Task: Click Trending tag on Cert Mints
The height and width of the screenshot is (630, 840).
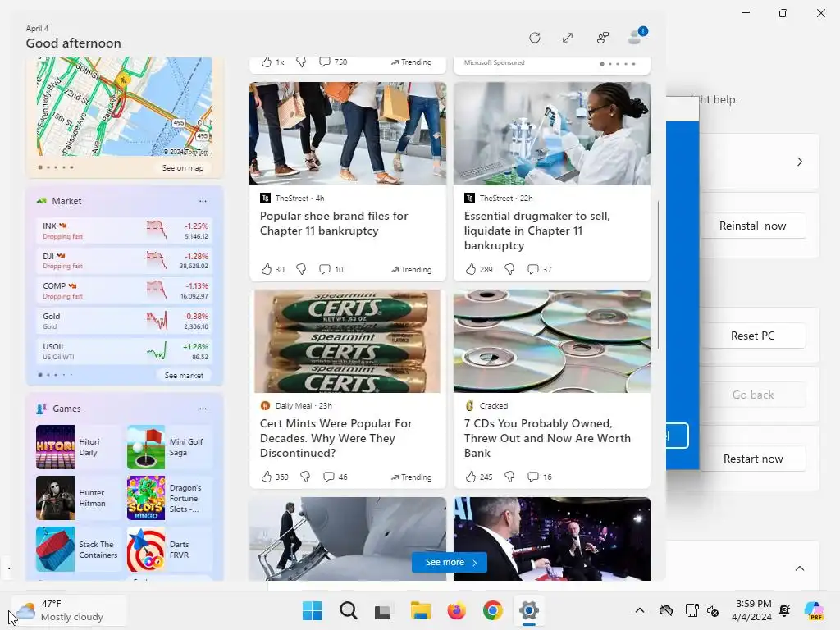Action: click(x=411, y=477)
